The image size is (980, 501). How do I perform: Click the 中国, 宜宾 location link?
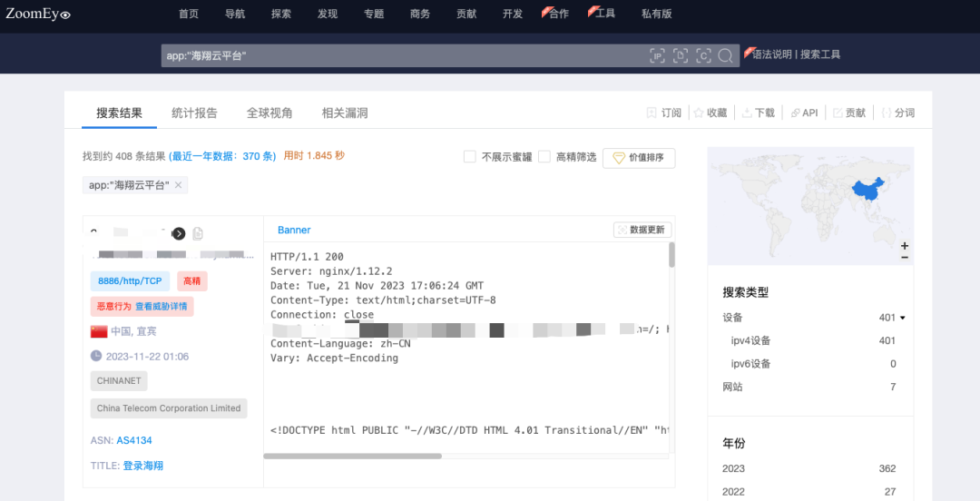click(x=133, y=331)
